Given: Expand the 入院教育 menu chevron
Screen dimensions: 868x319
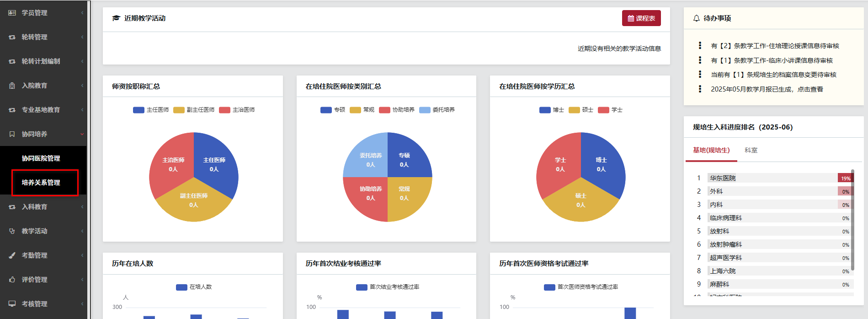Looking at the screenshot, I should tap(82, 86).
